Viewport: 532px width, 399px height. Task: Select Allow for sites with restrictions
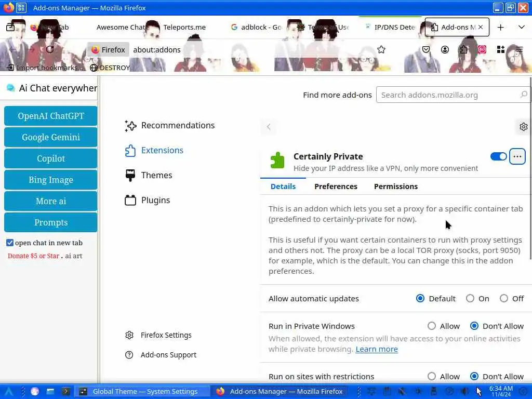[432, 376]
